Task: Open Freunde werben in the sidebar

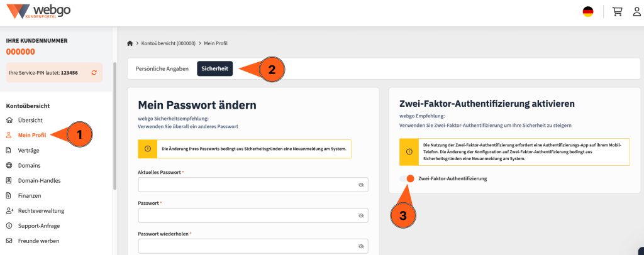Action: [38, 241]
